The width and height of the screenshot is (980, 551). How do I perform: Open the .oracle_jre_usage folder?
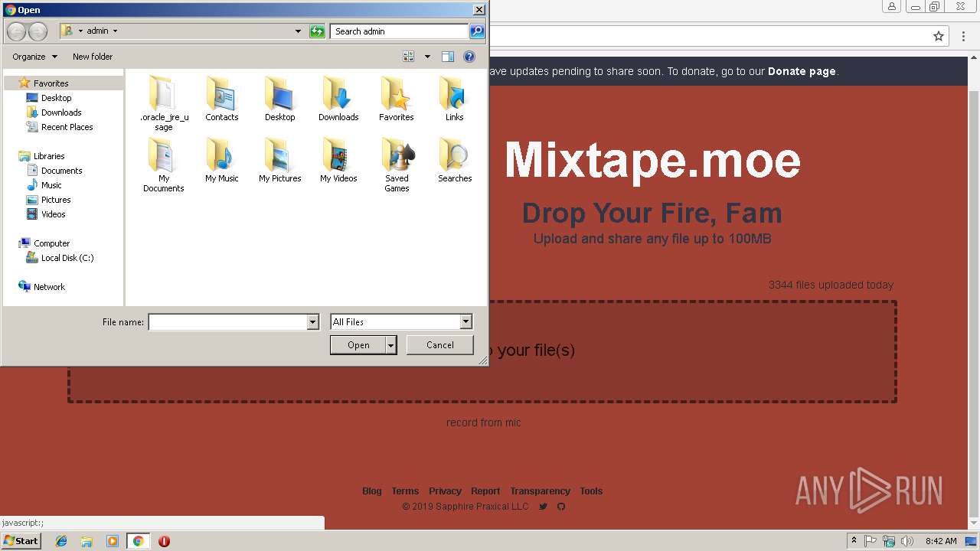[x=163, y=102]
